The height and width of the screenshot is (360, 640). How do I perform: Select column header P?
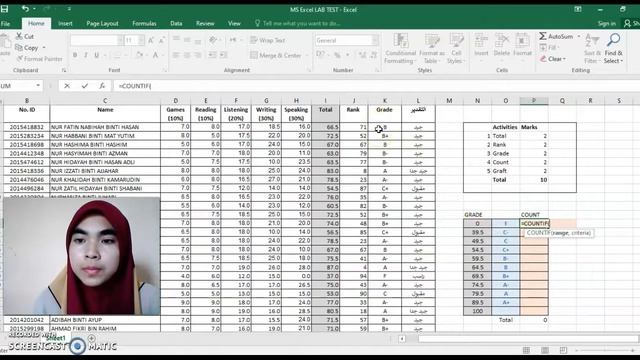pos(533,100)
